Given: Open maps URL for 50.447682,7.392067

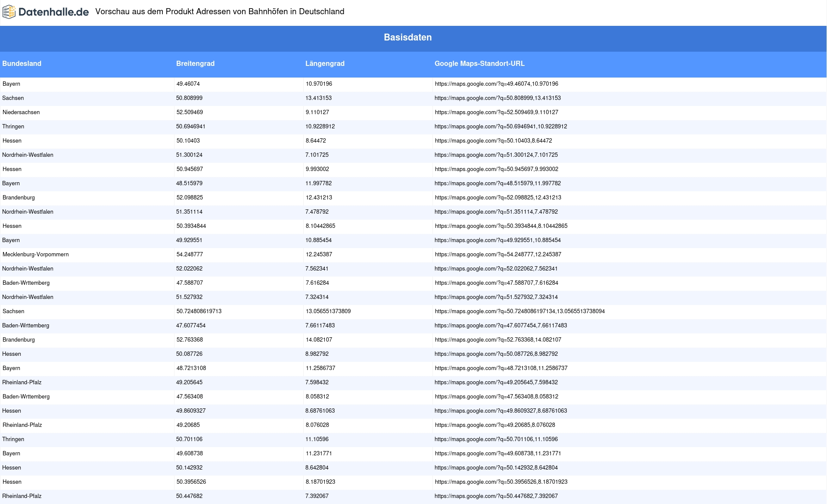Looking at the screenshot, I should [x=496, y=496].
